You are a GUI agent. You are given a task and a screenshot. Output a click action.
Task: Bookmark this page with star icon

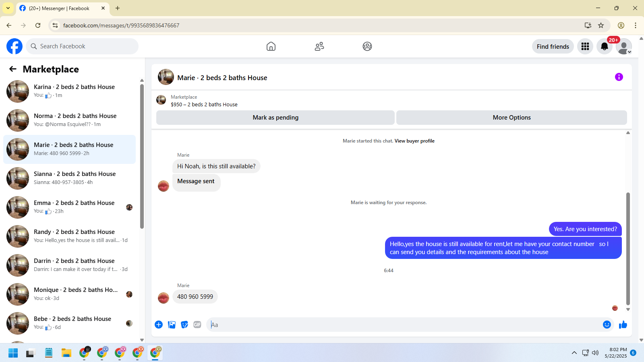pos(601,25)
